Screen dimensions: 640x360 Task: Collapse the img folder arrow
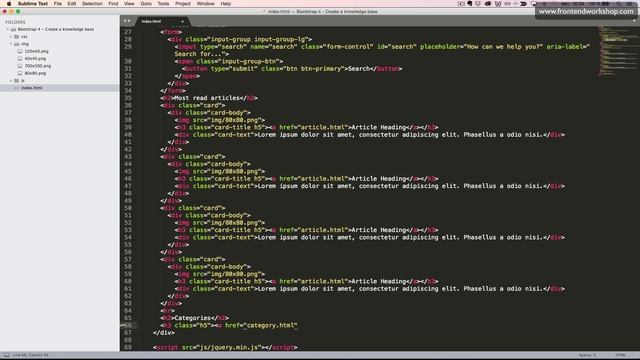[11, 44]
